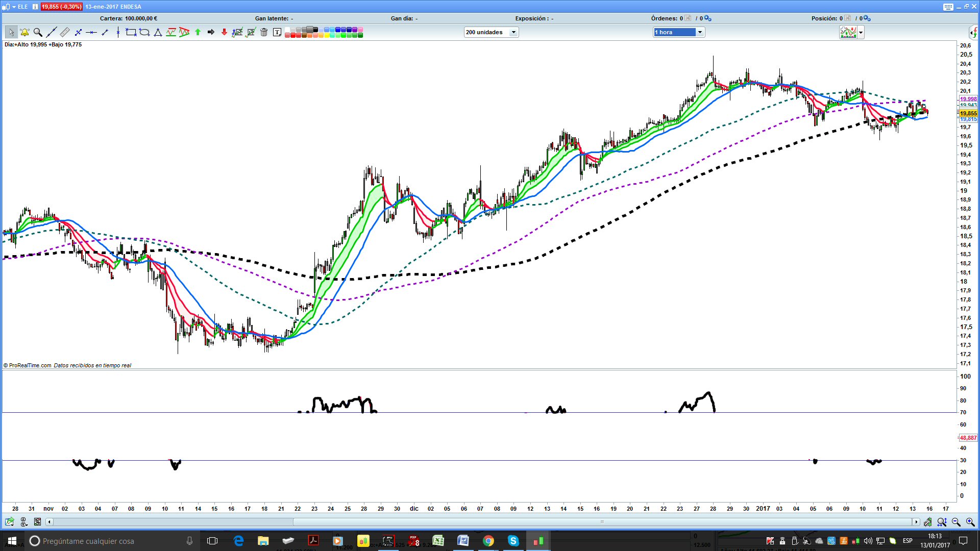
Task: Expand the indicators button dropdown arrow
Action: pos(861,33)
